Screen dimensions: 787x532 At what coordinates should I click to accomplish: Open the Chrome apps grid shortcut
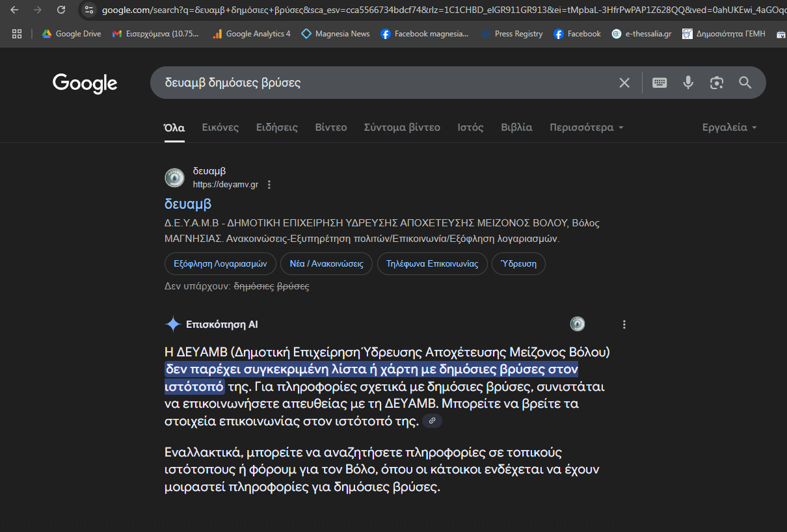pos(17,34)
